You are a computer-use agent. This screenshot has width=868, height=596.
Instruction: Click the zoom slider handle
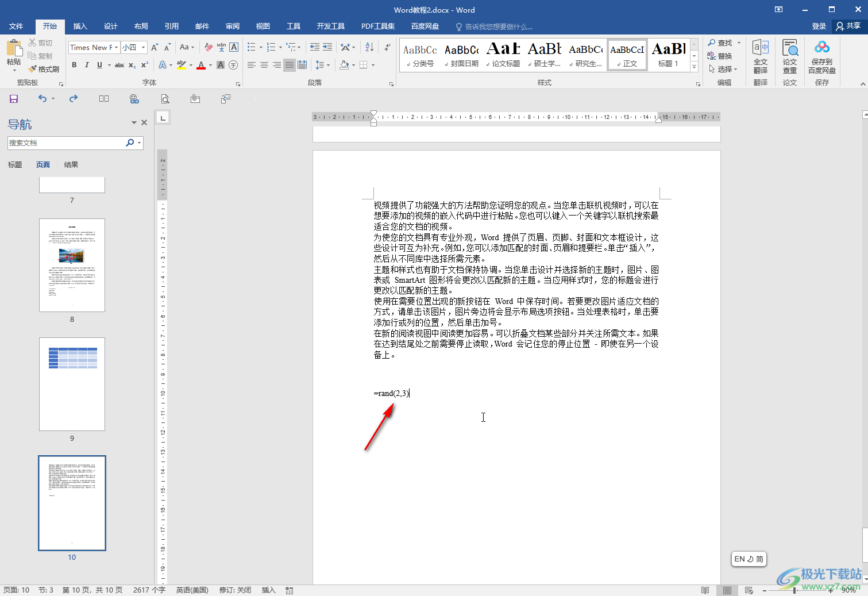(x=794, y=590)
